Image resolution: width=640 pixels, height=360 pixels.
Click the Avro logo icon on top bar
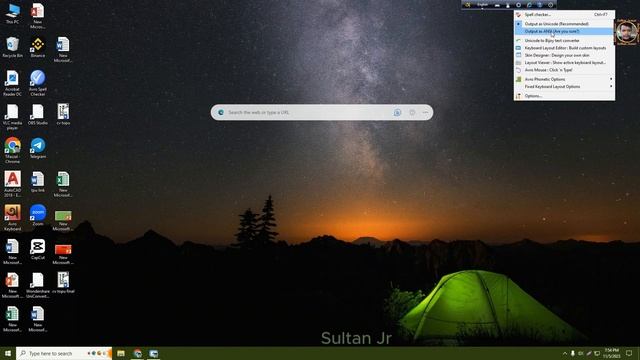468,5
